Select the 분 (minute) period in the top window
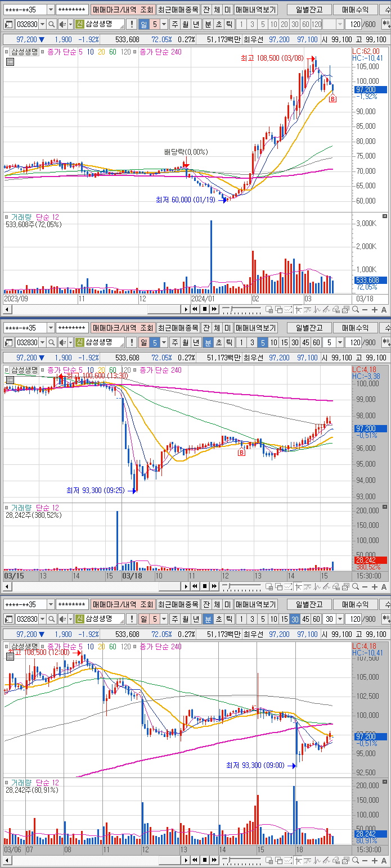The width and height of the screenshot is (391, 868). click(x=208, y=24)
